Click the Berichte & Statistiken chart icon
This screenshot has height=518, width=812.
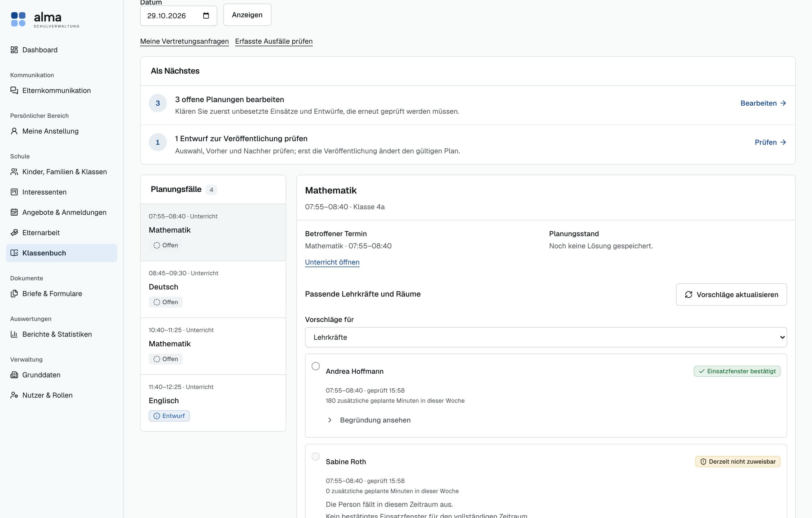[14, 334]
